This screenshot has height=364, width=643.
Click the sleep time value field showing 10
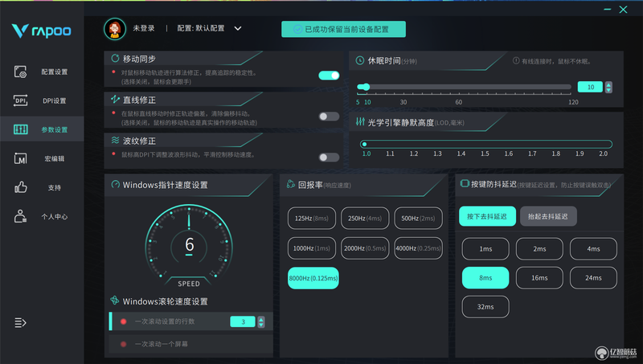click(590, 87)
